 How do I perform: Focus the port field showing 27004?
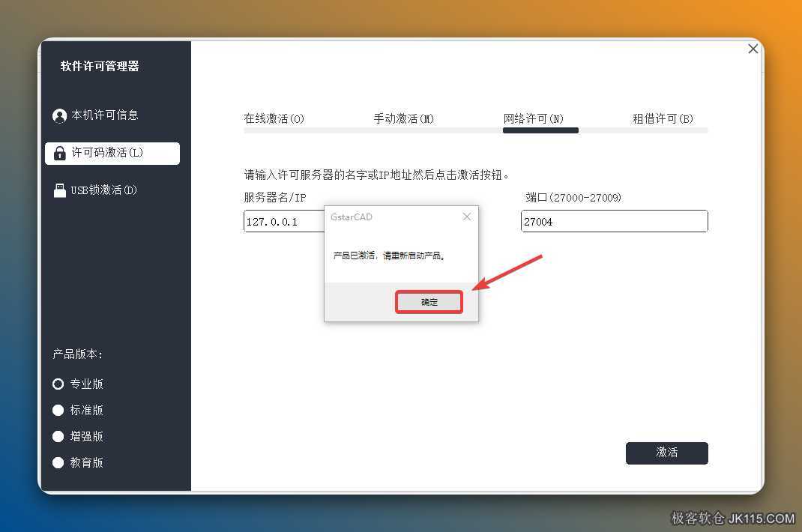click(615, 221)
